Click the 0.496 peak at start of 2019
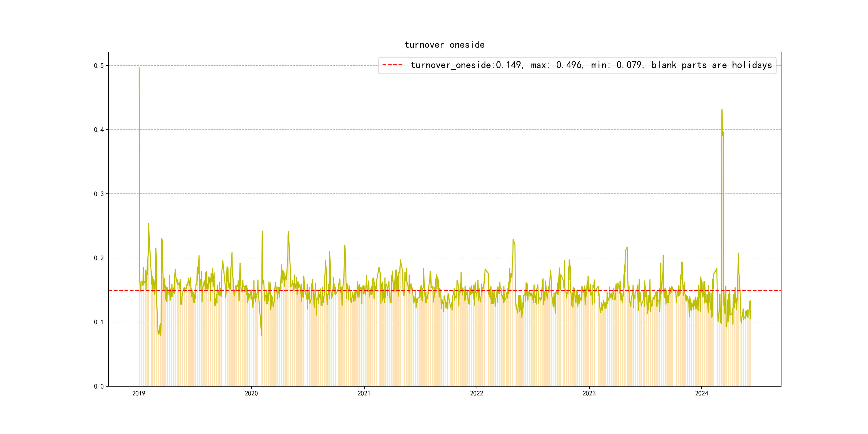This screenshot has width=868, height=434. coord(139,68)
